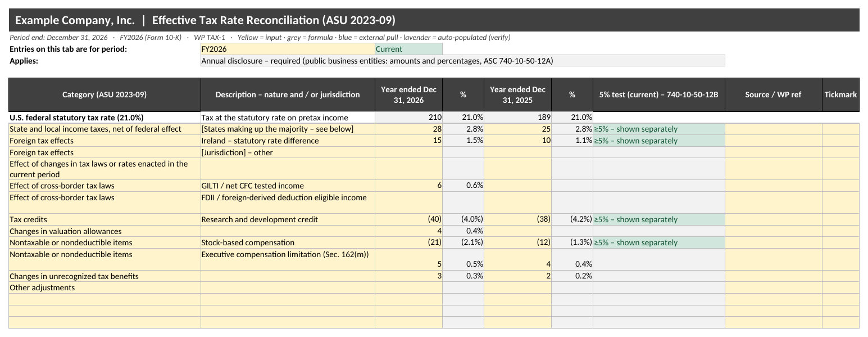The image size is (868, 337).
Task: Click the '5% test (current) – 740-10-50-12B' header
Action: coord(658,95)
